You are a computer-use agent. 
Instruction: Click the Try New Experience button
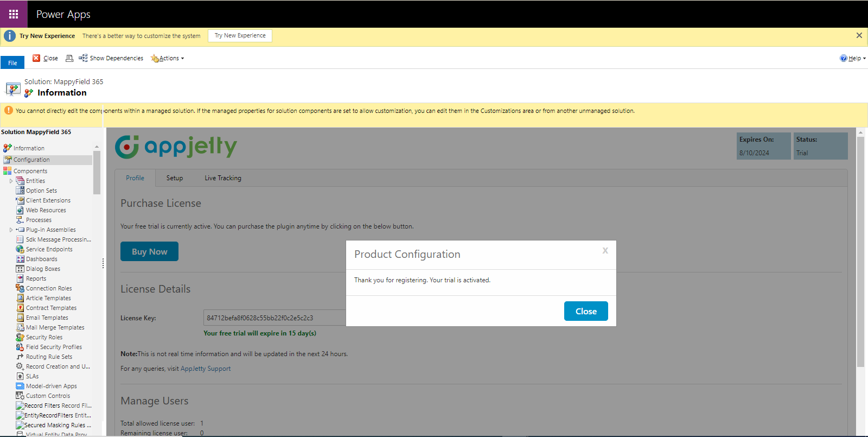(240, 36)
